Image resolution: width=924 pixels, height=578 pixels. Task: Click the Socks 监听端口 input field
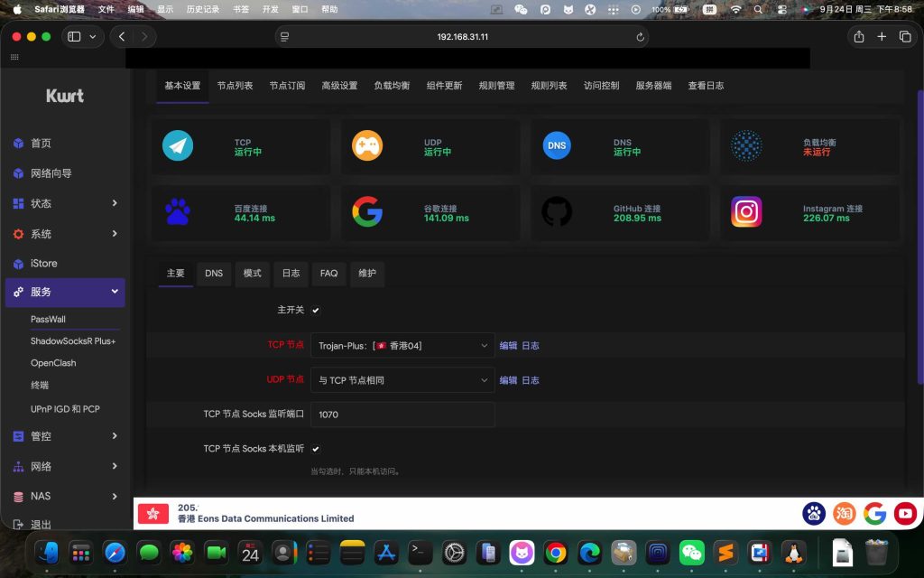click(x=402, y=415)
